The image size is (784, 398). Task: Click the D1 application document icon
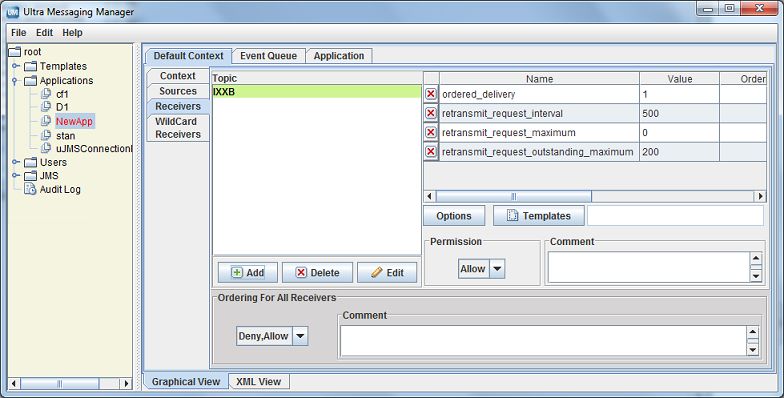click(x=46, y=106)
